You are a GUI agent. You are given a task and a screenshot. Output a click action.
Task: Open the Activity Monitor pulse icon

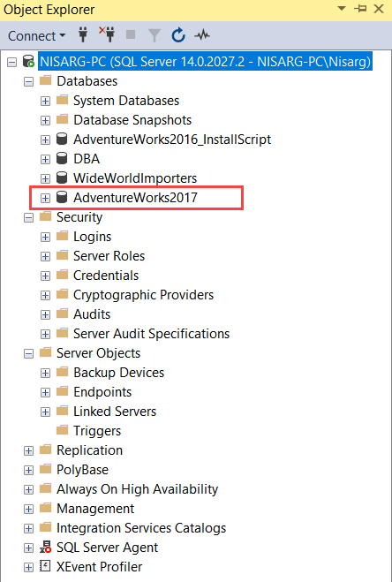(x=202, y=35)
